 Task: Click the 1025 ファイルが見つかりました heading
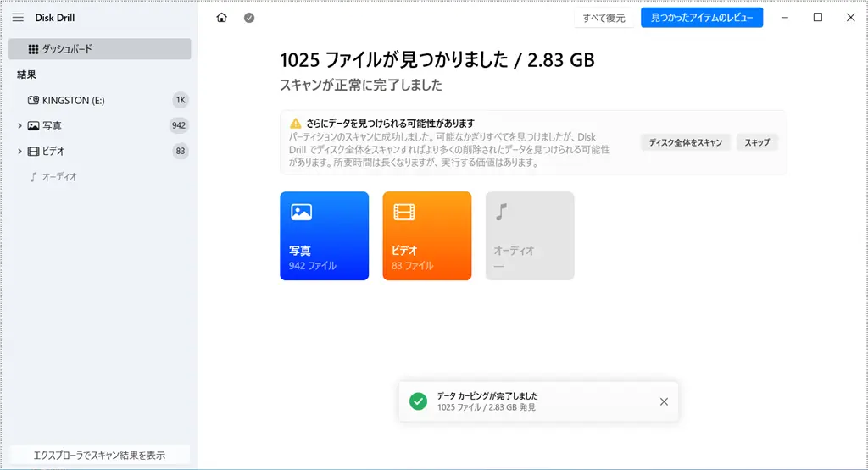coord(437,60)
